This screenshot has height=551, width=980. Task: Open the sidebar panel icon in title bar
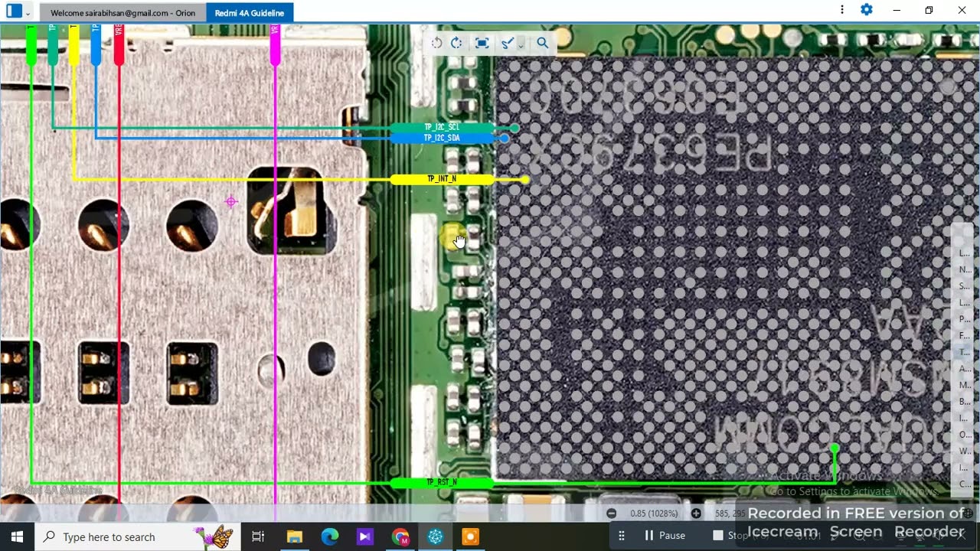14,11
